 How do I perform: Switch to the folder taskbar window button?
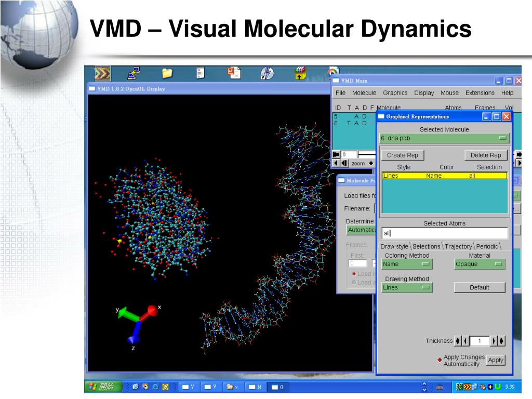(233, 387)
